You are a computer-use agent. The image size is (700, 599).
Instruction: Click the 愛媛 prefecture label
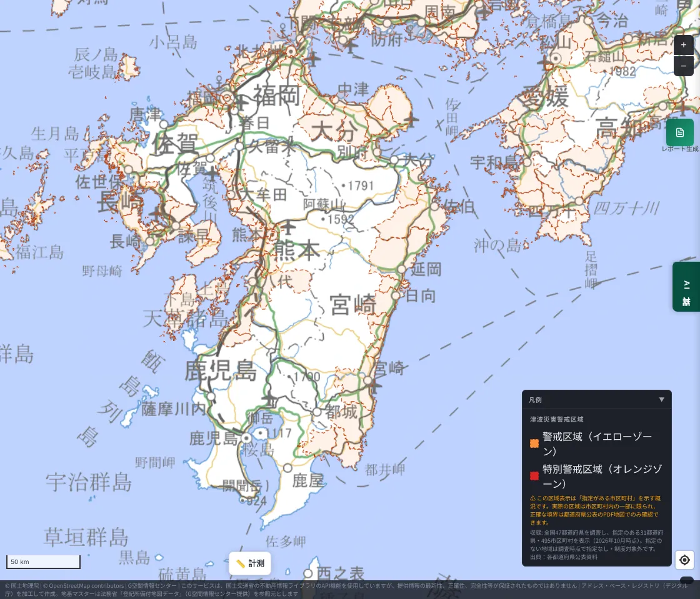point(545,96)
